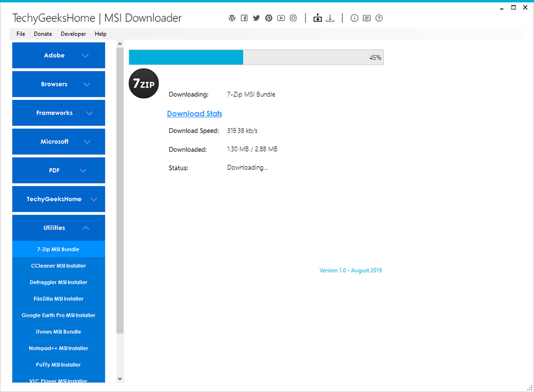This screenshot has width=534, height=392.
Task: Open the info (i) icon
Action: 354,18
